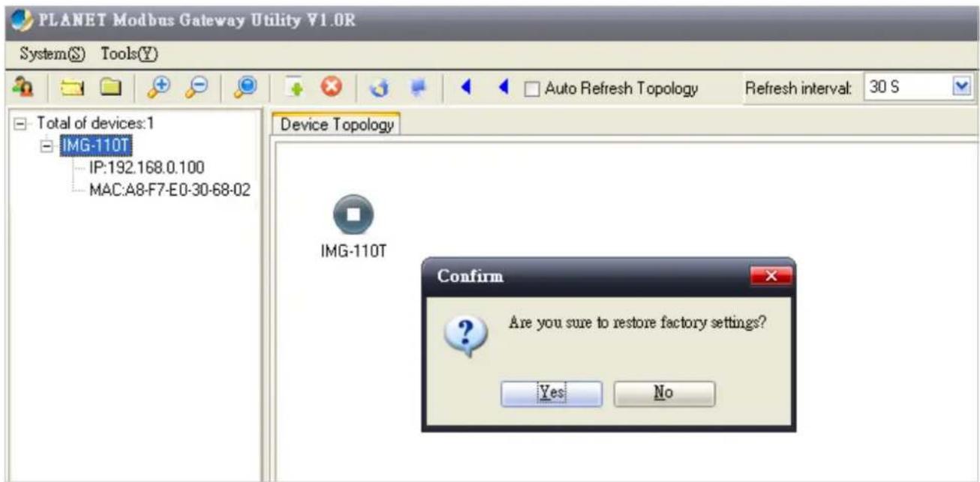Confirm factory restore with Yes button
The image size is (980, 482).
[552, 394]
